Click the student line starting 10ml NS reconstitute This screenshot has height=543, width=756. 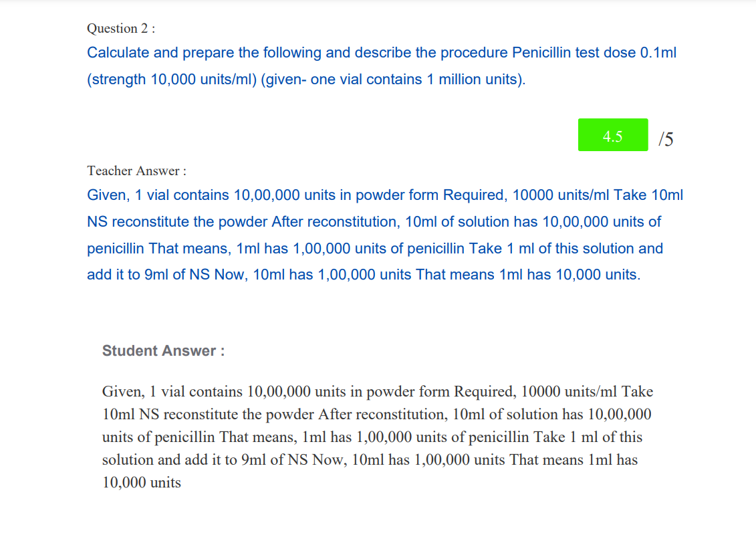click(376, 414)
